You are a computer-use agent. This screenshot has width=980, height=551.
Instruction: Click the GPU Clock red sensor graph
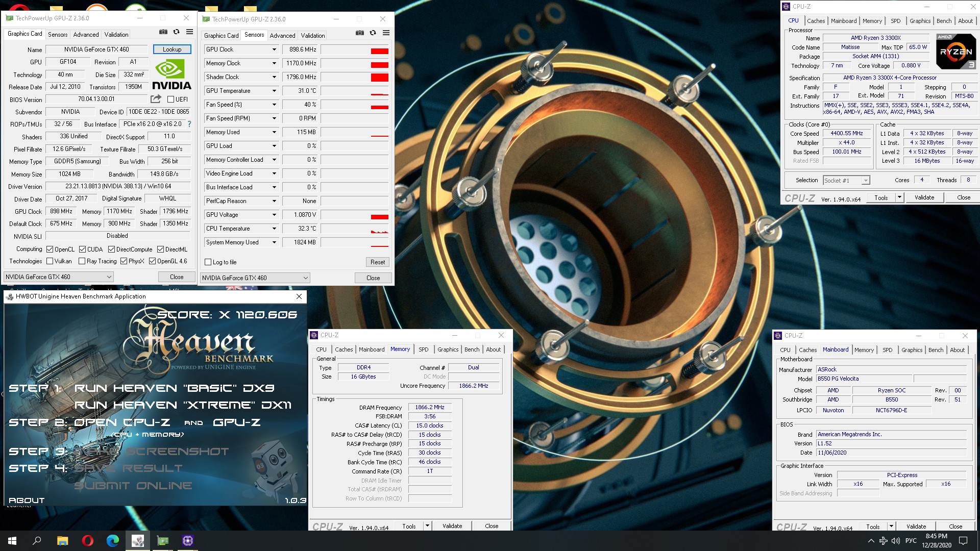[355, 49]
